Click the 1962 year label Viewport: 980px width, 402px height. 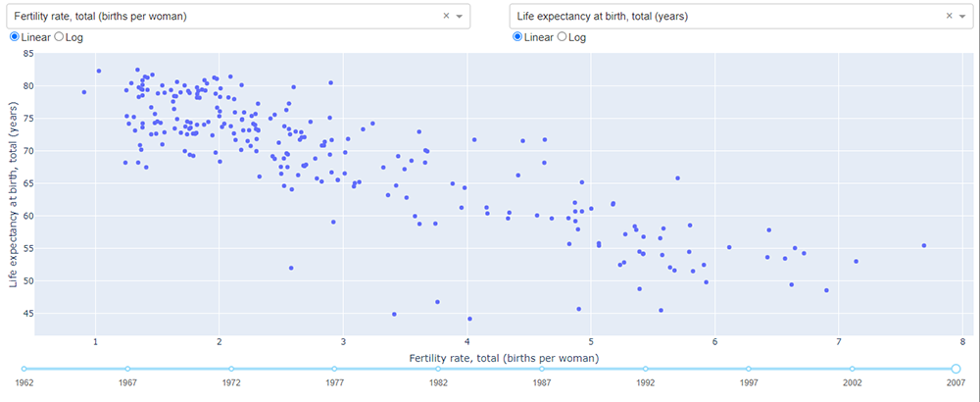[24, 382]
